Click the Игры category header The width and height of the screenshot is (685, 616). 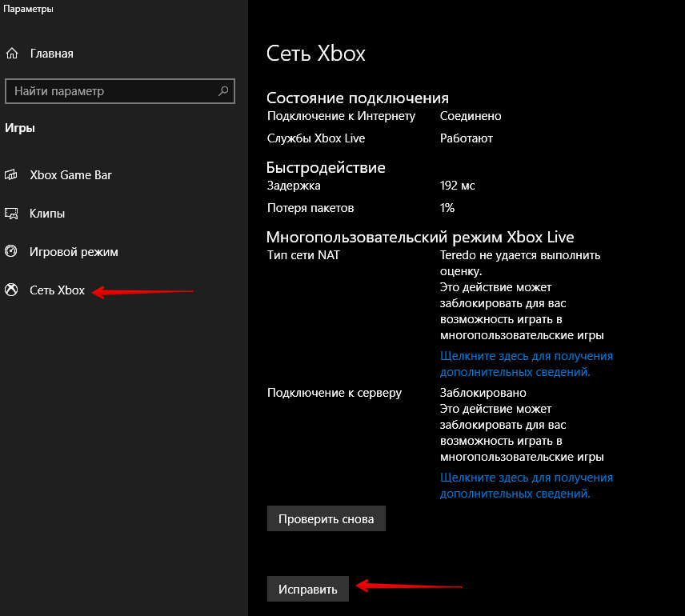20,128
